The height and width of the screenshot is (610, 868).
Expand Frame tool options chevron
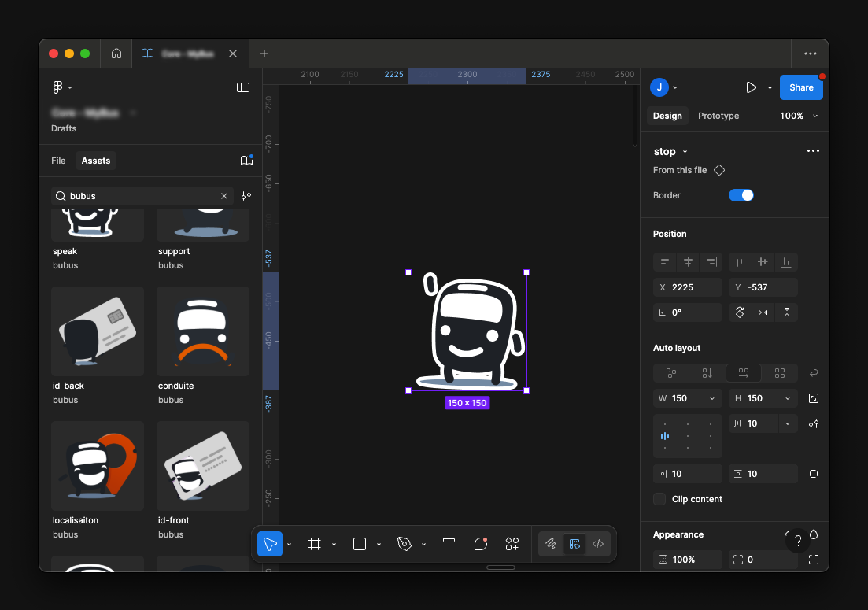pos(334,544)
